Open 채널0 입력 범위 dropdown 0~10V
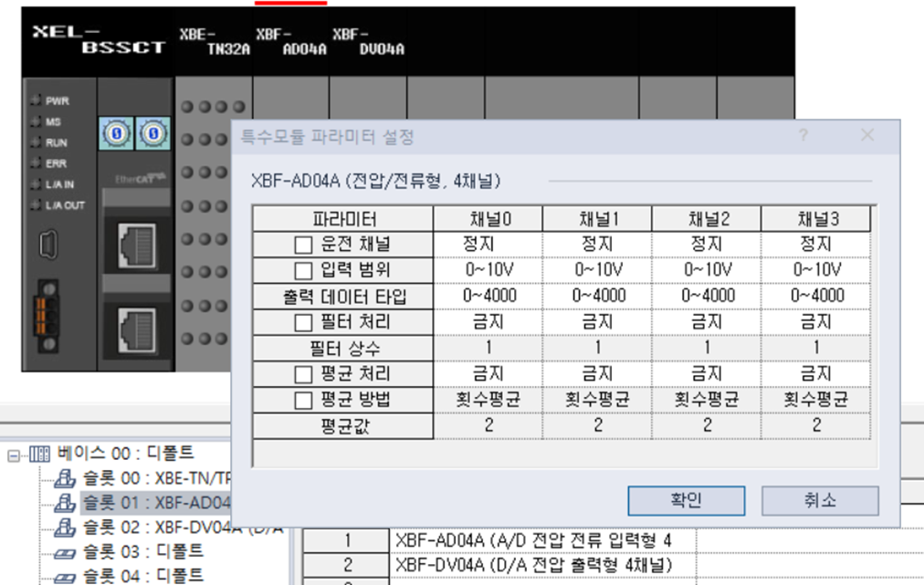The image size is (924, 585). 488,270
